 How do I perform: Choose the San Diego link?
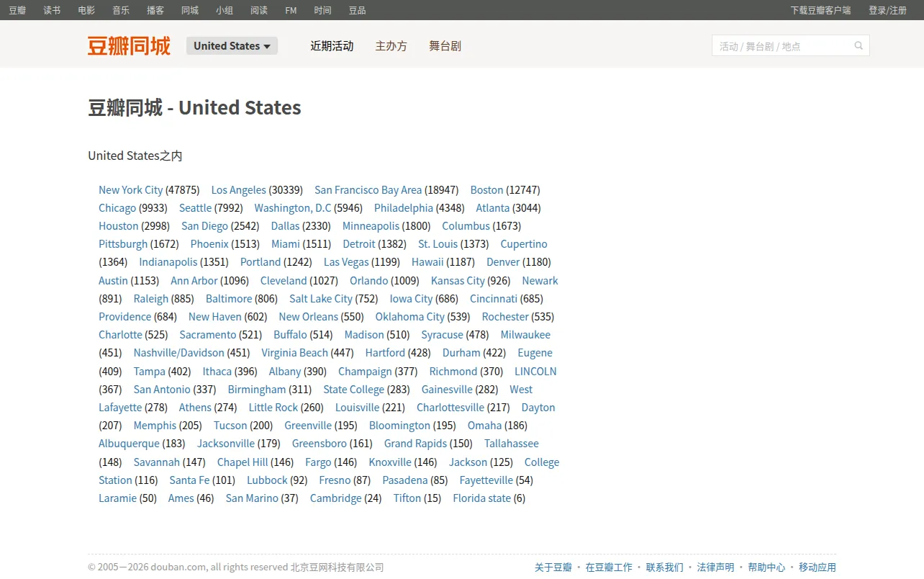coord(205,226)
